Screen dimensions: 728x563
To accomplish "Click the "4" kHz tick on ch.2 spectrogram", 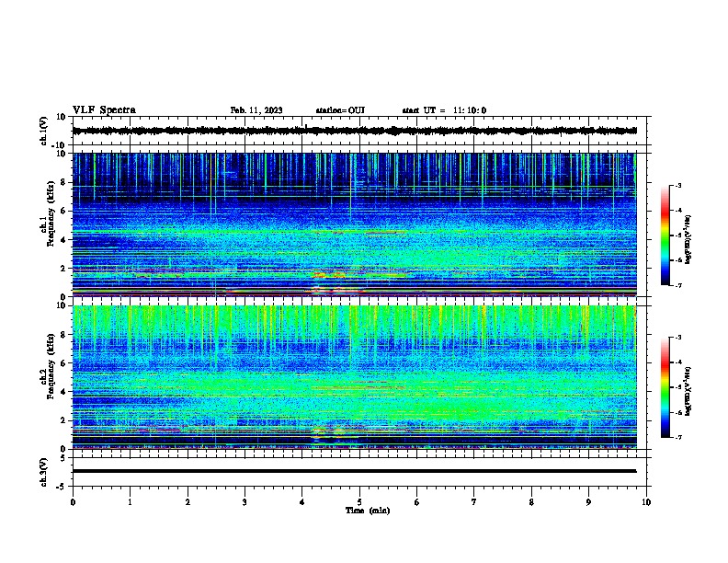I will 63,392.
